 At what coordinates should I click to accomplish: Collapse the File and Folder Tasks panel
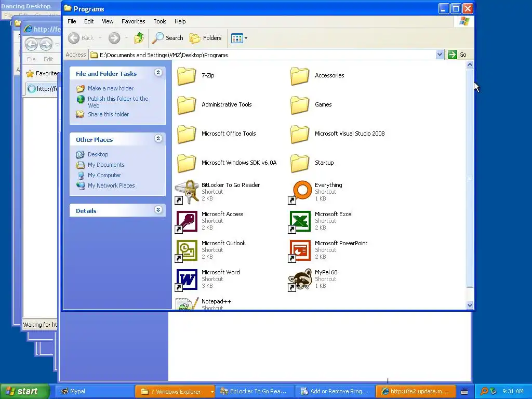pyautogui.click(x=158, y=73)
